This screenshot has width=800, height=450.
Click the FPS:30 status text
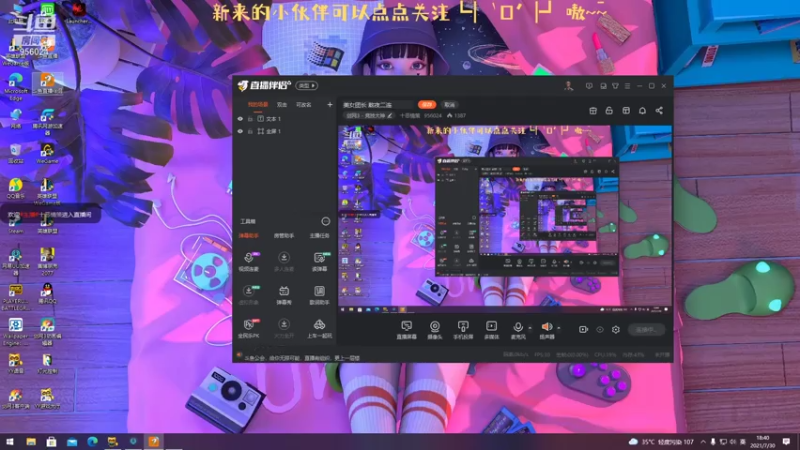point(542,355)
